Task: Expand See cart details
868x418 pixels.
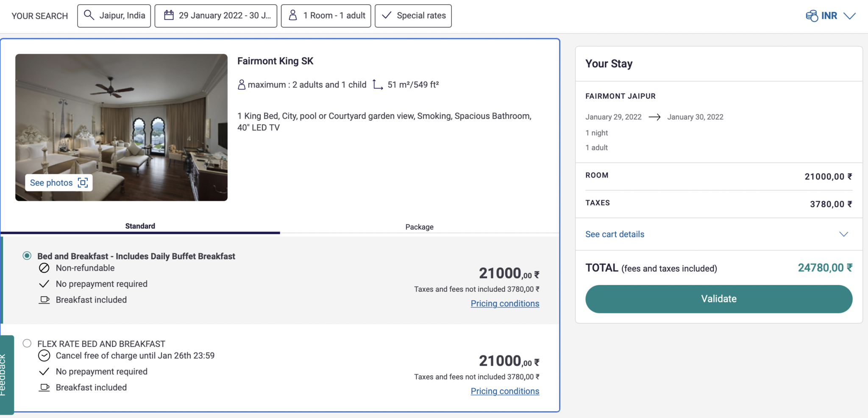Action: pyautogui.click(x=615, y=234)
